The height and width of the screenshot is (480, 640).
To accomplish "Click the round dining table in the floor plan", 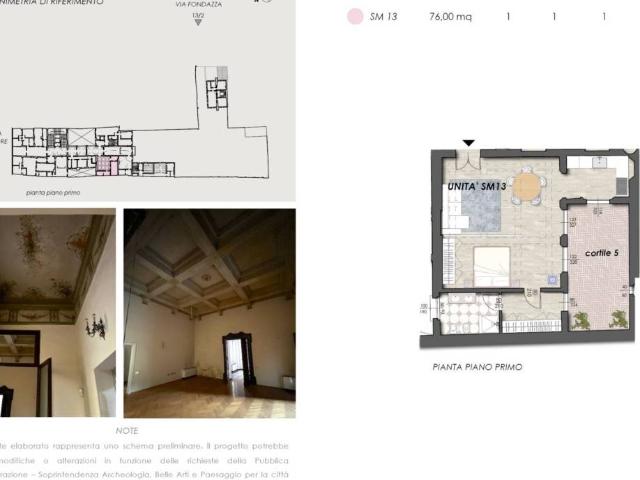I will (526, 186).
